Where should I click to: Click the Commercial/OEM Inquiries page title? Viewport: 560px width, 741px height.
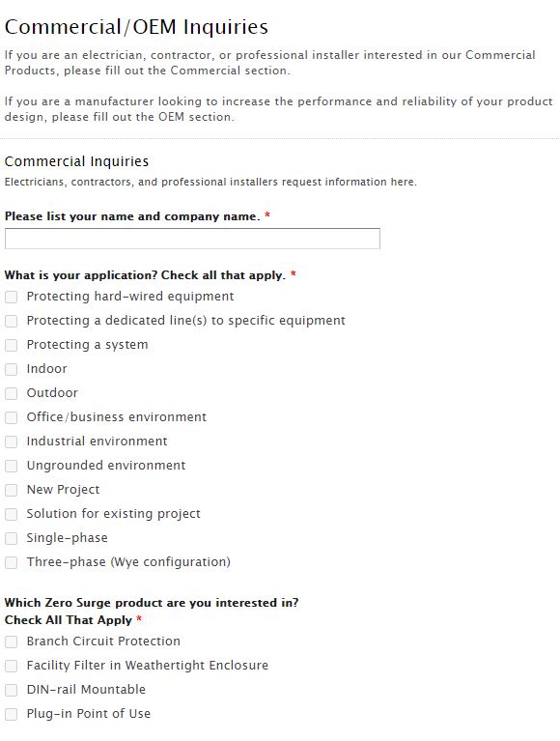tap(136, 27)
